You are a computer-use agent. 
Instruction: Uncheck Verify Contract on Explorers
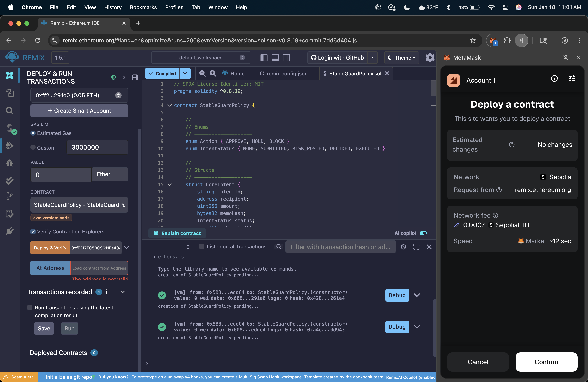point(33,232)
